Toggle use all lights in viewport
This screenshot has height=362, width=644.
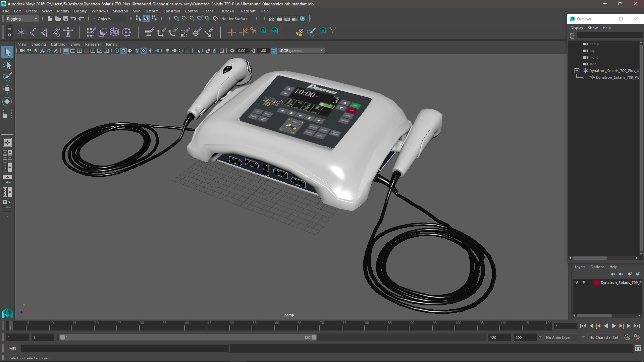pyautogui.click(x=150, y=51)
